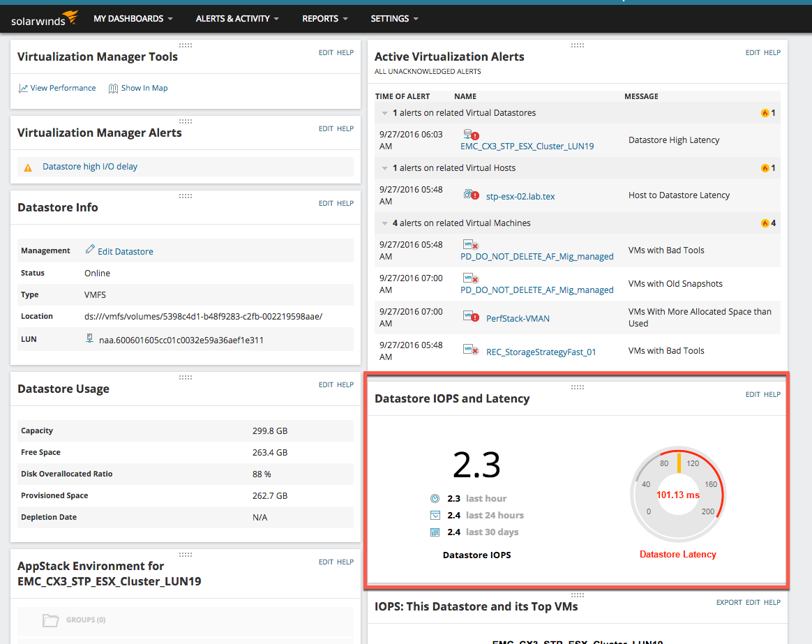
Task: Open the PerfStack-VMAN link
Action: click(x=518, y=319)
